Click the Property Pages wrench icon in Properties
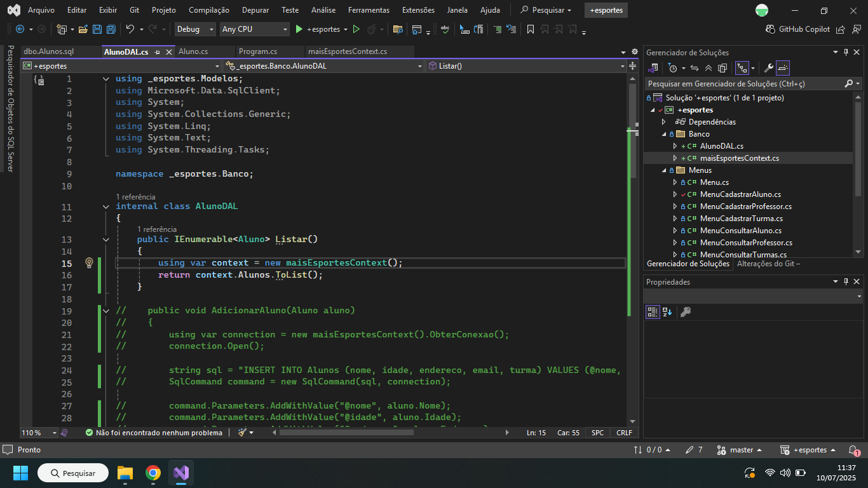The image size is (868, 488). click(x=686, y=311)
